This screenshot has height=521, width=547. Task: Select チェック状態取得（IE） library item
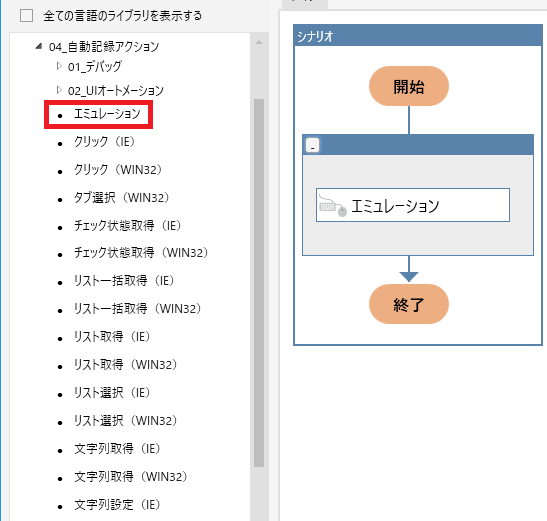[127, 225]
